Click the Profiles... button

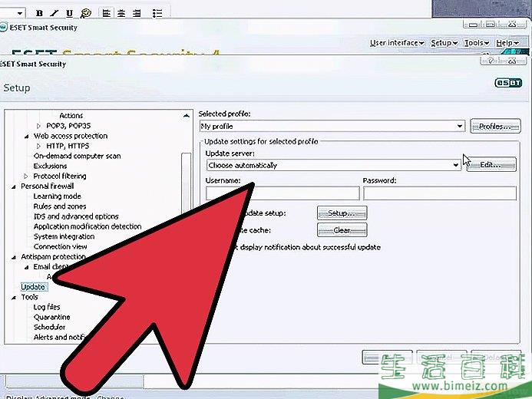click(x=495, y=127)
